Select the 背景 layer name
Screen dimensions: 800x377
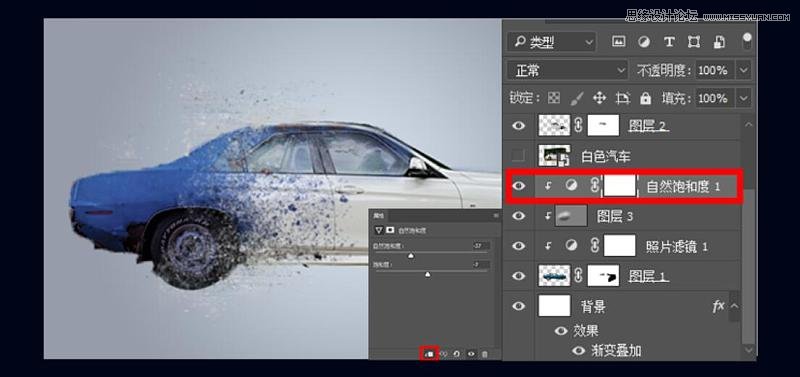[x=593, y=307]
